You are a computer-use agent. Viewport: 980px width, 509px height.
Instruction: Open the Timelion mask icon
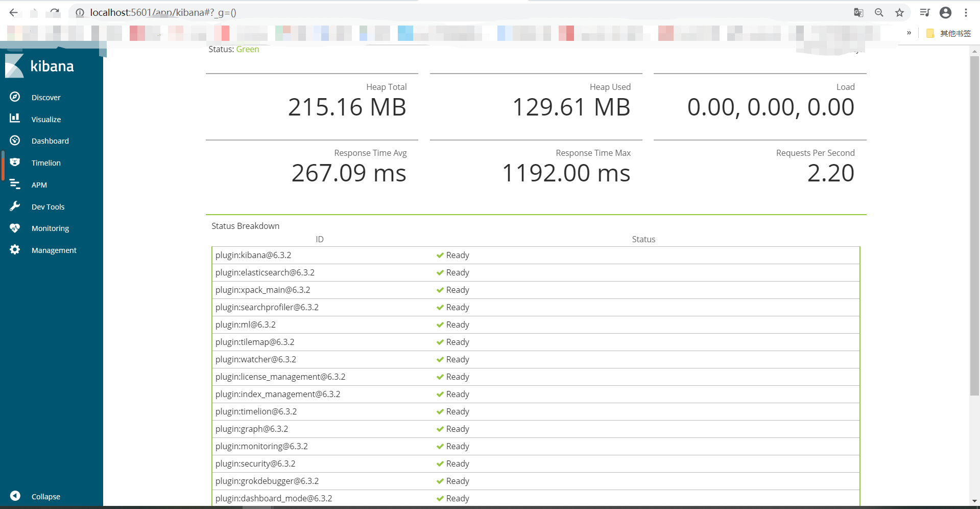coord(15,162)
